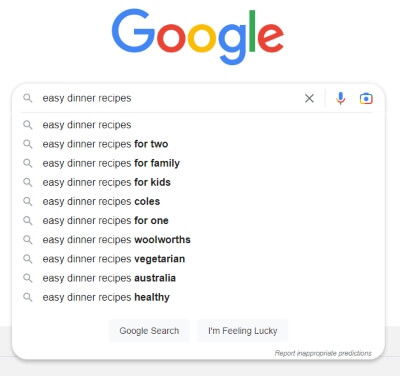Viewport: 400px width, 376px height.
Task: Click the Google logo
Action: coord(198,37)
